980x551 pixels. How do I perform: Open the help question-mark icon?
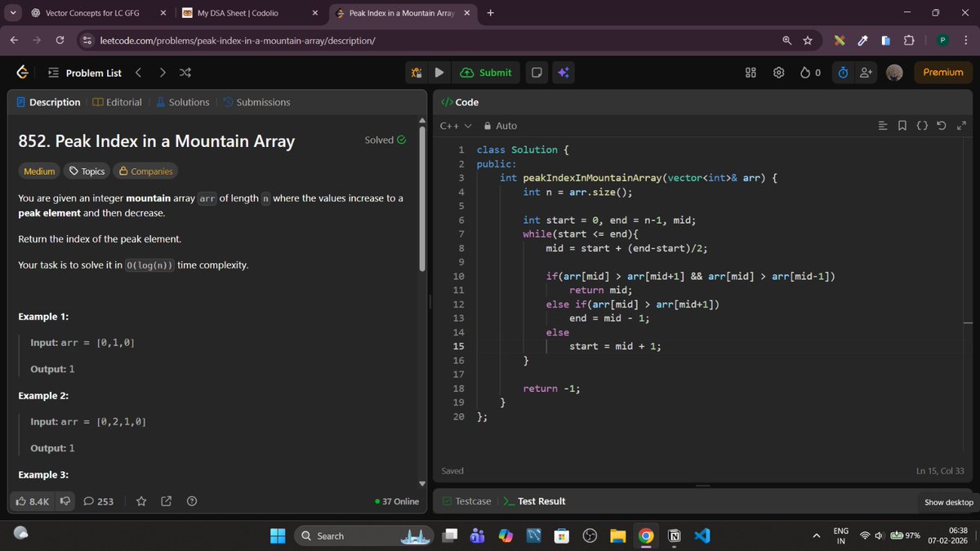coord(192,501)
